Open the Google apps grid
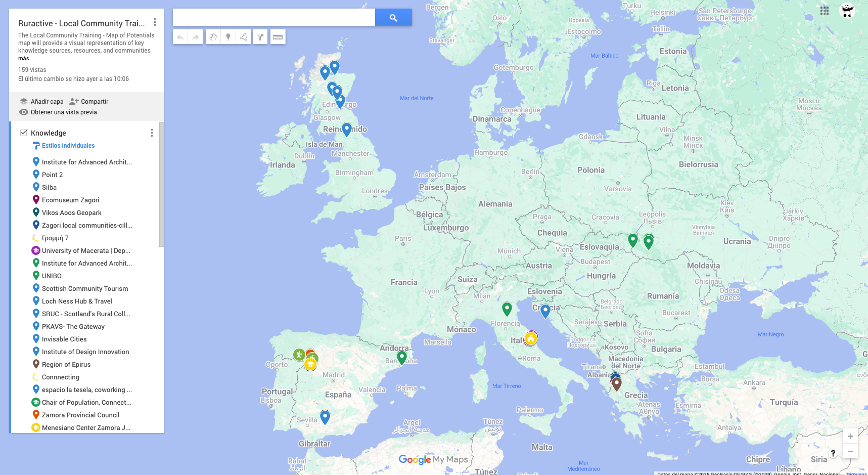The image size is (868, 475). coord(824,11)
